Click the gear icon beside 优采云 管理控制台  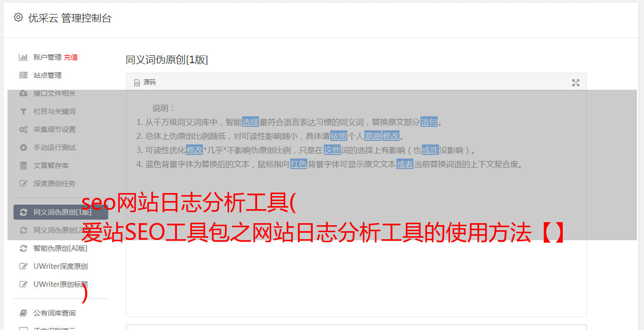[x=19, y=18]
